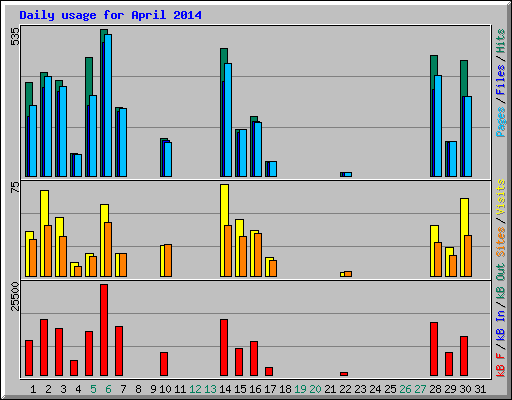The image size is (512, 400).
Task: Click the orange sites bar for day 2
Action: point(48,251)
